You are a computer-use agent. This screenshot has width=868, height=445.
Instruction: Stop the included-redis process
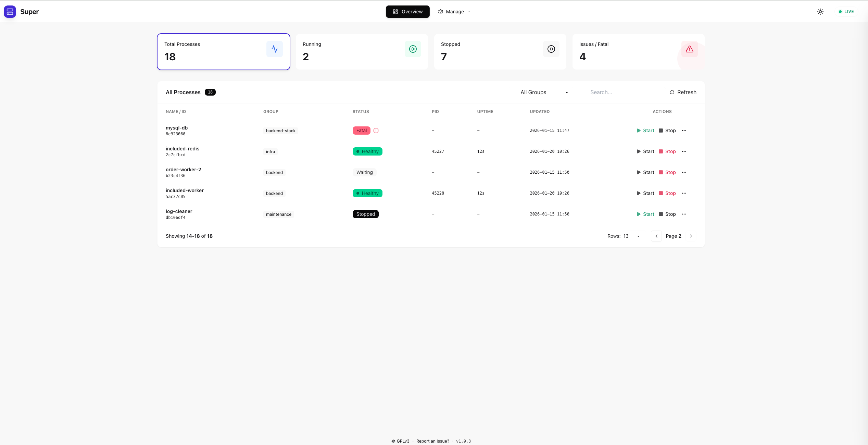[667, 151]
